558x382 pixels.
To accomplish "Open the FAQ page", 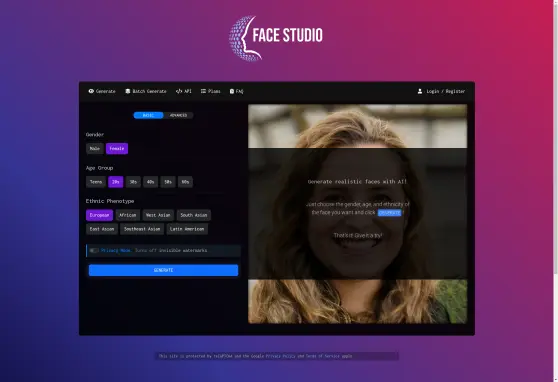I will [x=236, y=91].
